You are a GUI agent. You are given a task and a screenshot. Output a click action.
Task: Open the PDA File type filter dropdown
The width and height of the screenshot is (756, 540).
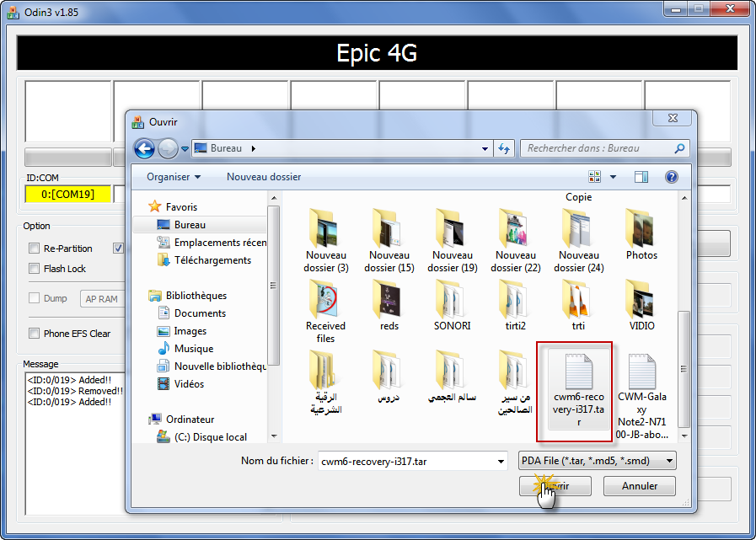[x=597, y=461]
